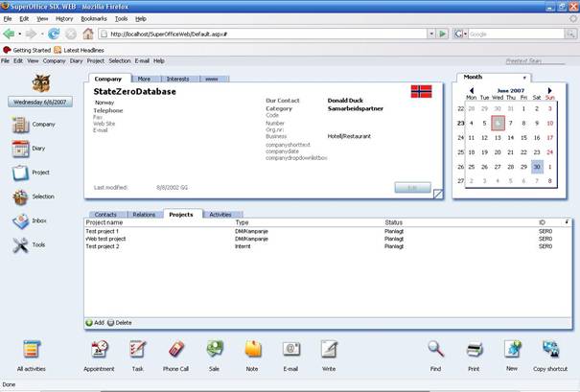Open the back button history dropdown
Screen dimensions: 580x392
[19, 34]
